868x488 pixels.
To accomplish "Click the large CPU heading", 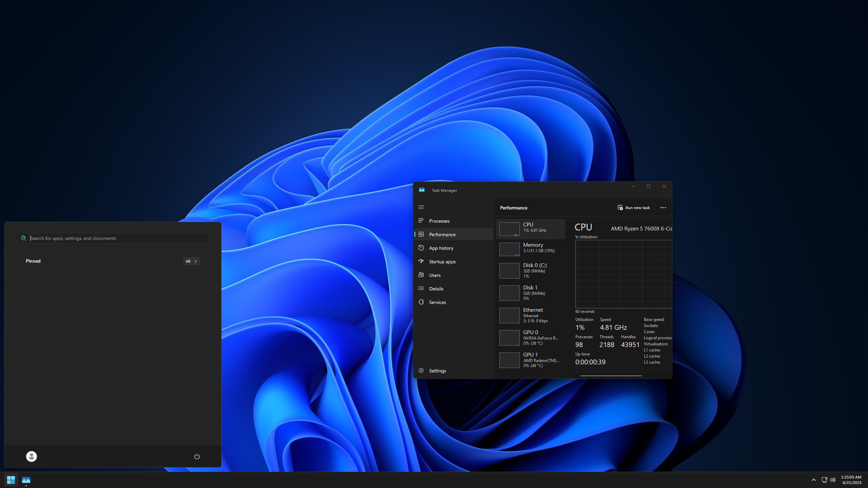I will click(x=584, y=227).
